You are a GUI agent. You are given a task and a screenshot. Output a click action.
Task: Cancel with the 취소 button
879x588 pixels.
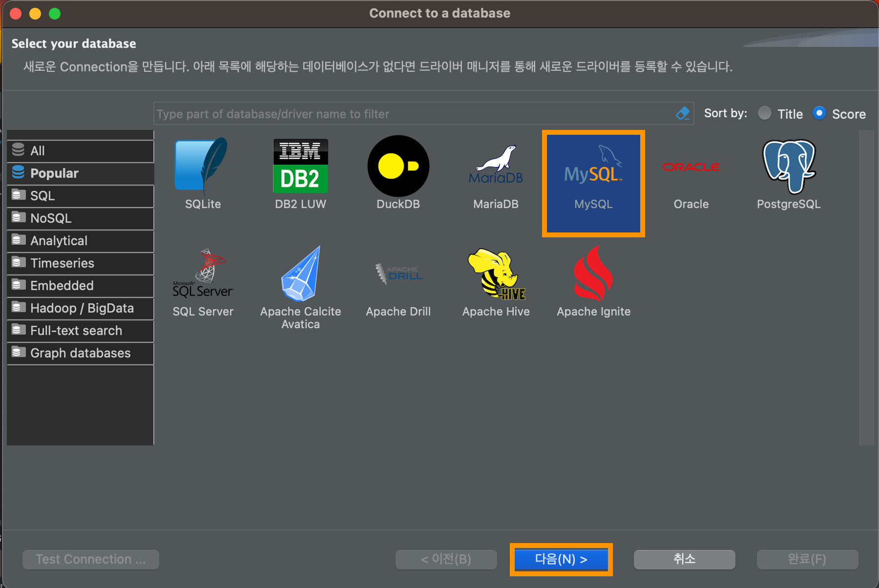[684, 559]
